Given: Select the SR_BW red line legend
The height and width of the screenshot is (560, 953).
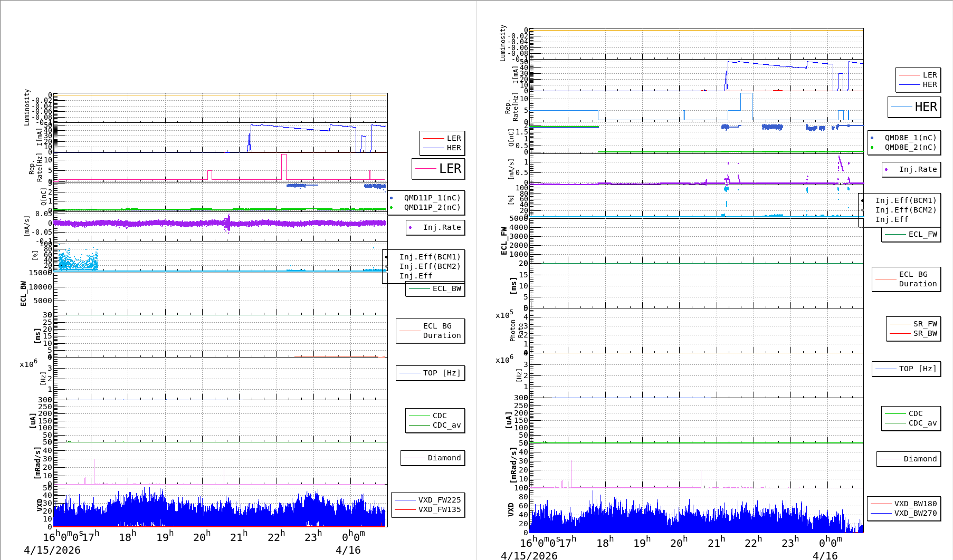Looking at the screenshot, I should pos(913,334).
